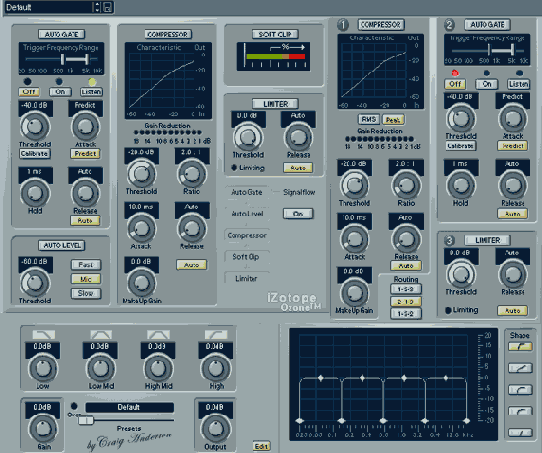Select Peak detection mode in Compressor
542x453 pixels.
393,120
